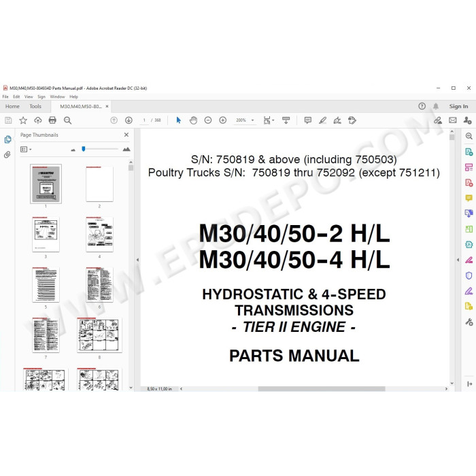Switch to the Tools tab

pyautogui.click(x=35, y=106)
